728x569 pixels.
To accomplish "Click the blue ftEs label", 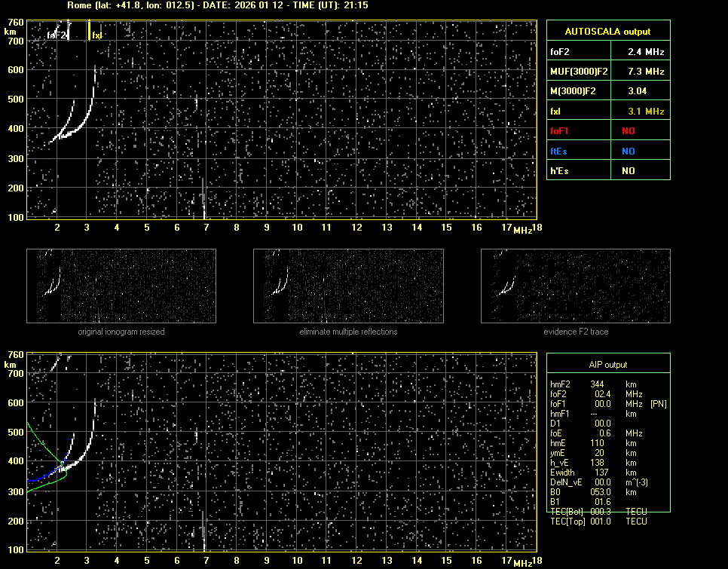I will point(560,151).
